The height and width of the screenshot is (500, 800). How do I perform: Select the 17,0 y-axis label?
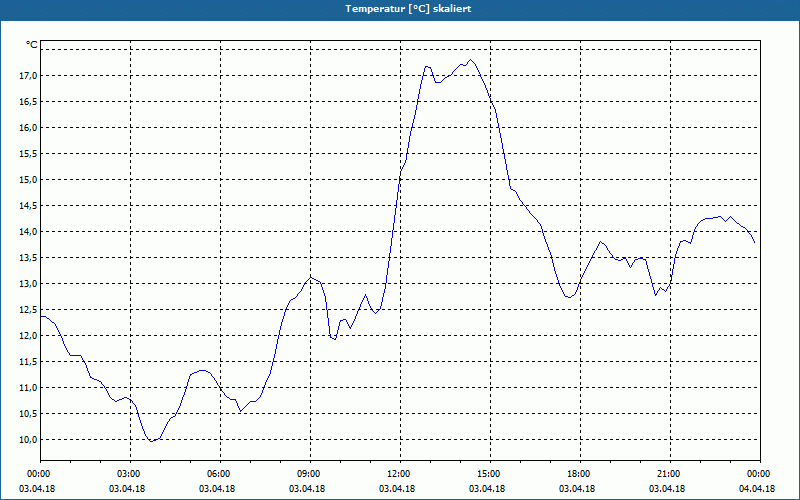(x=28, y=76)
